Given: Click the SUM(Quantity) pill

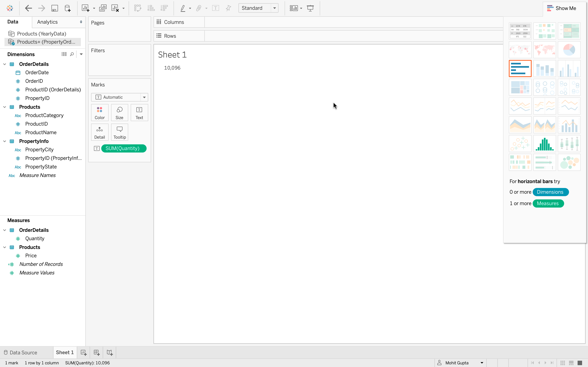Looking at the screenshot, I should point(124,148).
